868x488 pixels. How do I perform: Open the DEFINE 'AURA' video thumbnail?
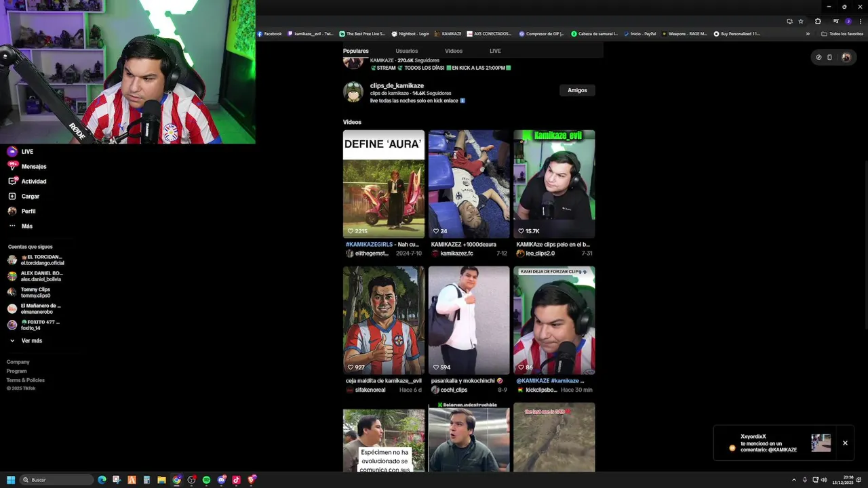384,184
